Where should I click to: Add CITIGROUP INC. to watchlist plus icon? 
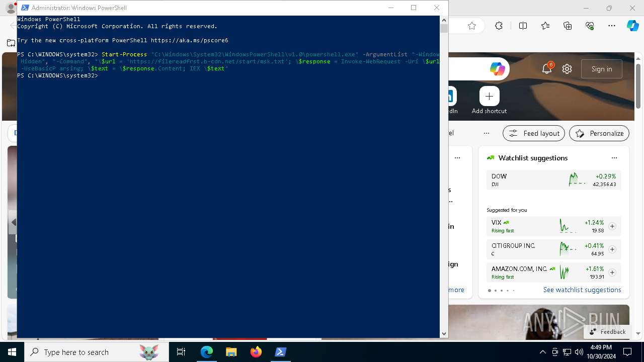(612, 249)
